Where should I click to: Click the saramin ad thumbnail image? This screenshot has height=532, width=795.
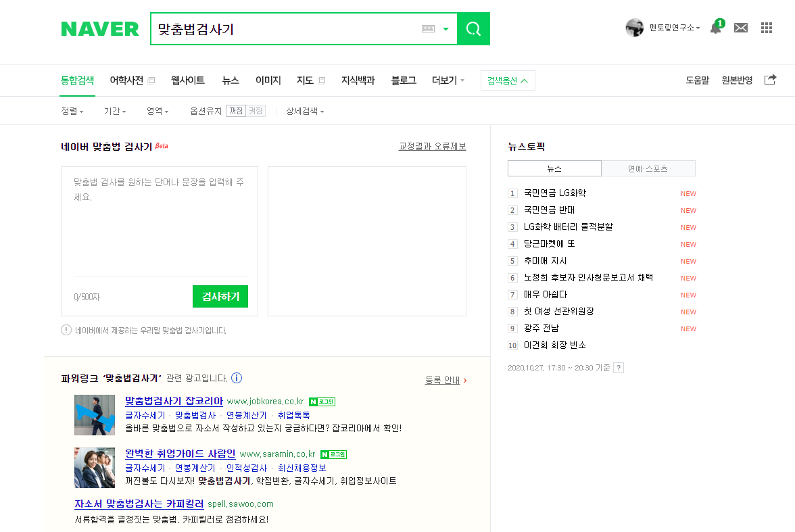(x=95, y=468)
